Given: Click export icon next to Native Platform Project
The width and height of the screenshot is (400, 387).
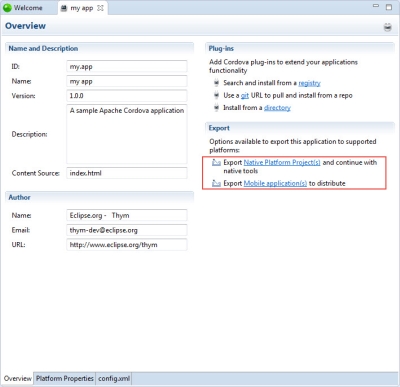Looking at the screenshot, I should pos(216,163).
